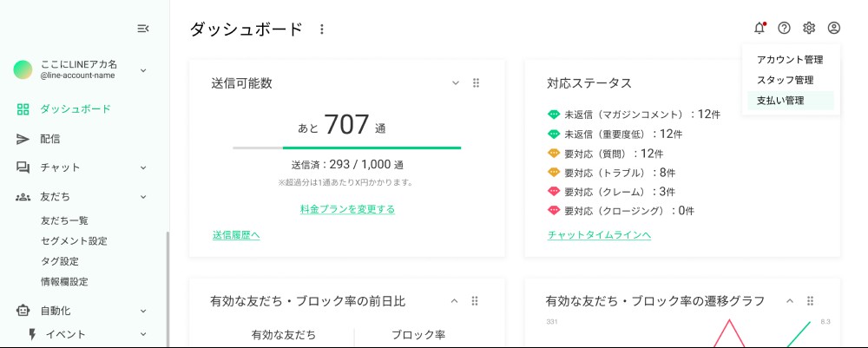The width and height of the screenshot is (868, 348).
Task: Click the 料金プランを変更する link
Action: pyautogui.click(x=347, y=209)
